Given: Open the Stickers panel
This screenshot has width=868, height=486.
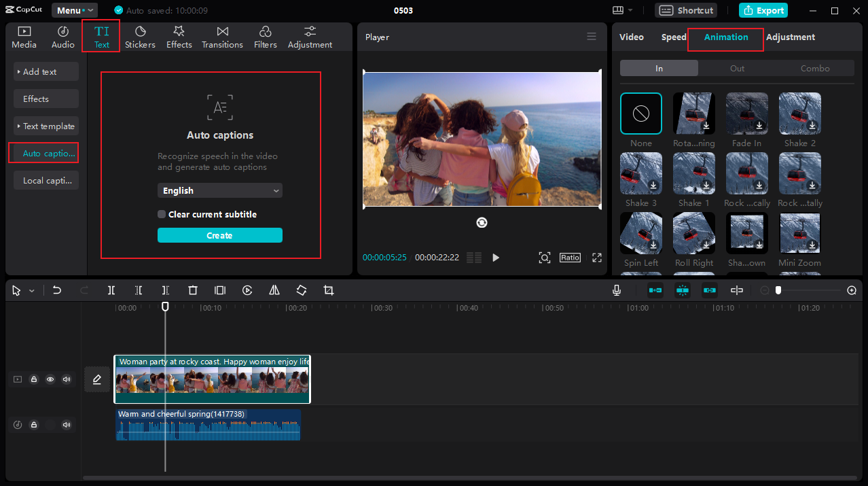Looking at the screenshot, I should (140, 37).
